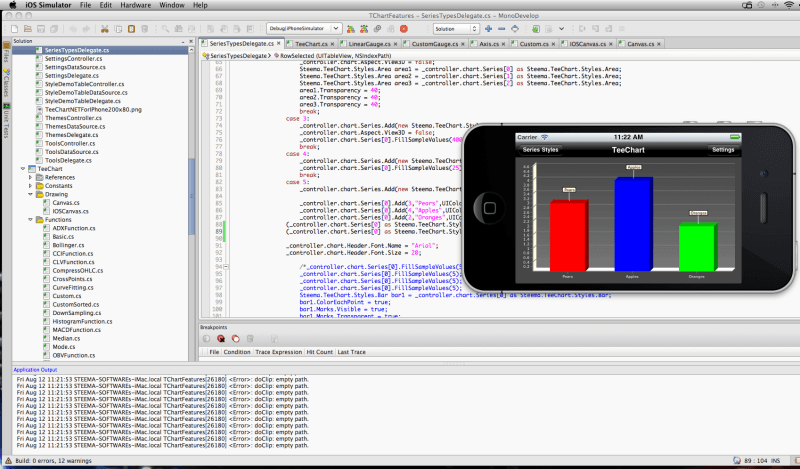Click the Cut scissors icon
The height and width of the screenshot is (469, 800).
click(105, 29)
